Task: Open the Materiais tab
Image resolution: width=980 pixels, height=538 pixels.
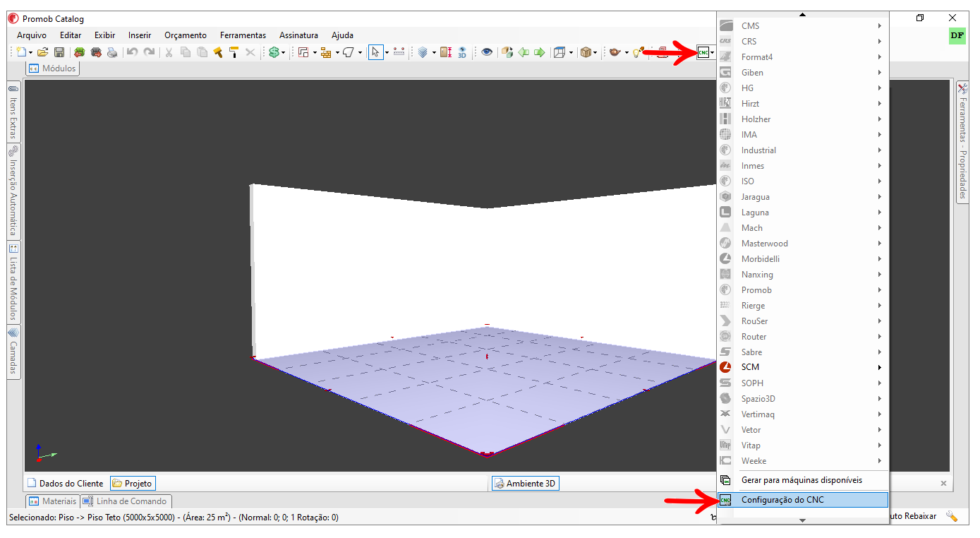Action: (52, 501)
